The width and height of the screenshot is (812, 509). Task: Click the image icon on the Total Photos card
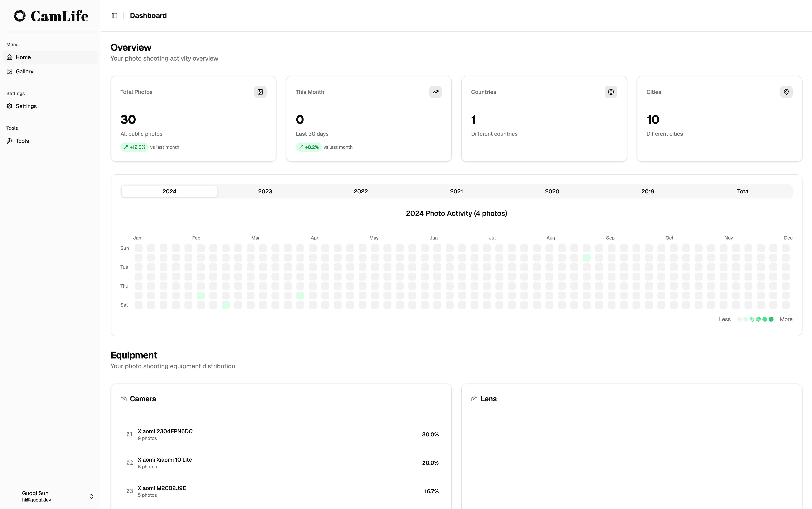pyautogui.click(x=260, y=92)
